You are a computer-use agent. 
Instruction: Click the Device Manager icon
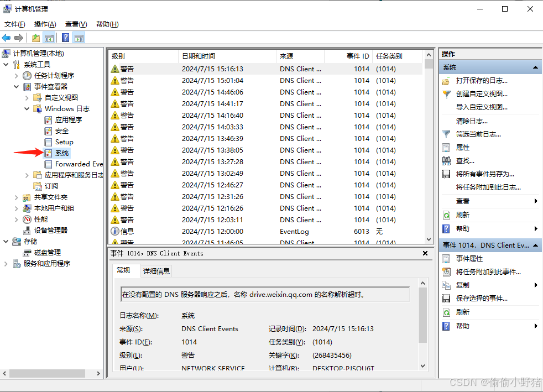pos(27,231)
